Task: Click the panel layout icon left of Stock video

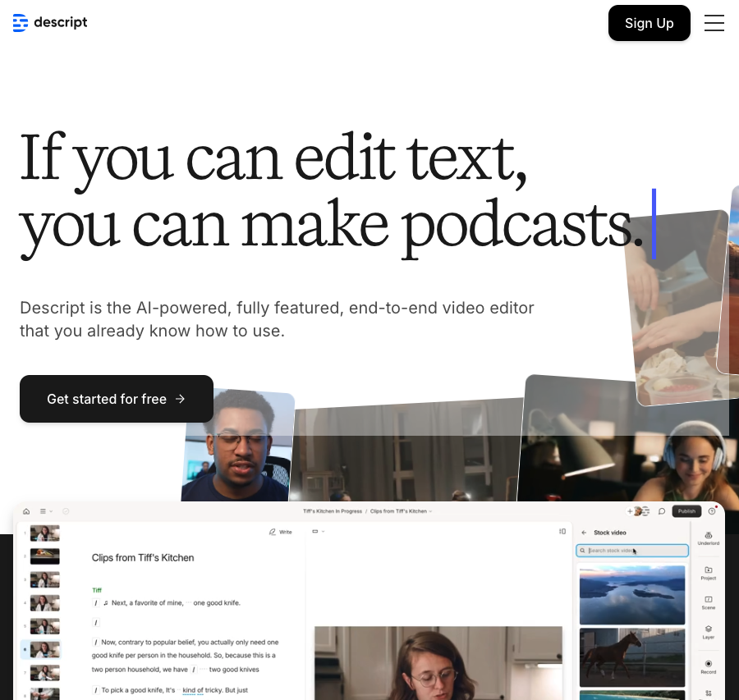Action: coord(562,531)
